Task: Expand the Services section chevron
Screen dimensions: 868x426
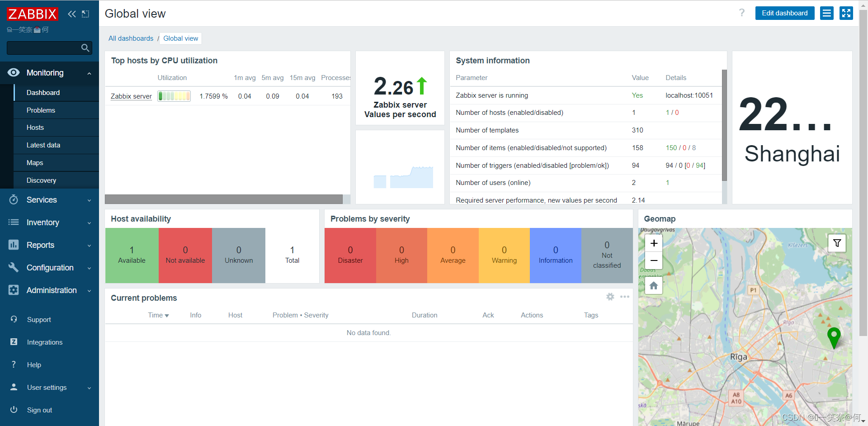Action: coord(89,200)
